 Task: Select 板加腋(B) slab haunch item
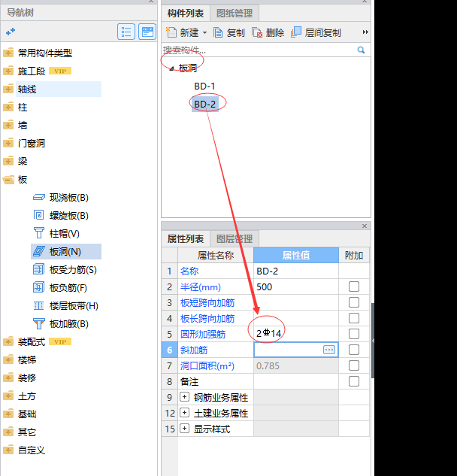click(61, 323)
